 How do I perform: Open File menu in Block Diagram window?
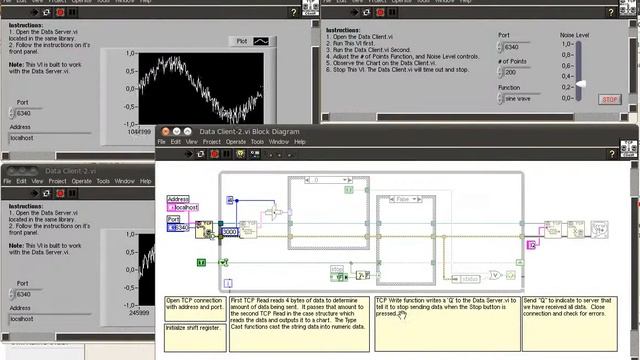point(162,142)
